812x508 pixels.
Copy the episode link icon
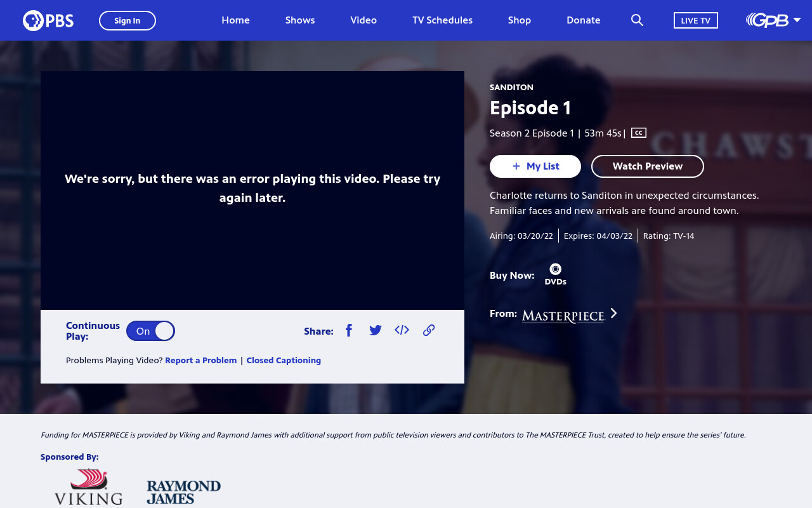(429, 330)
